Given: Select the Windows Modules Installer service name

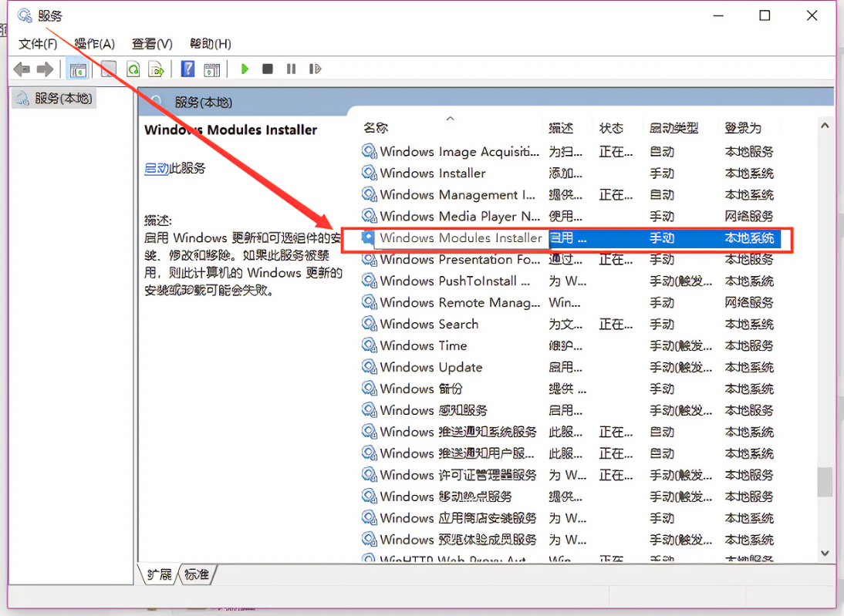Looking at the screenshot, I should coord(461,237).
